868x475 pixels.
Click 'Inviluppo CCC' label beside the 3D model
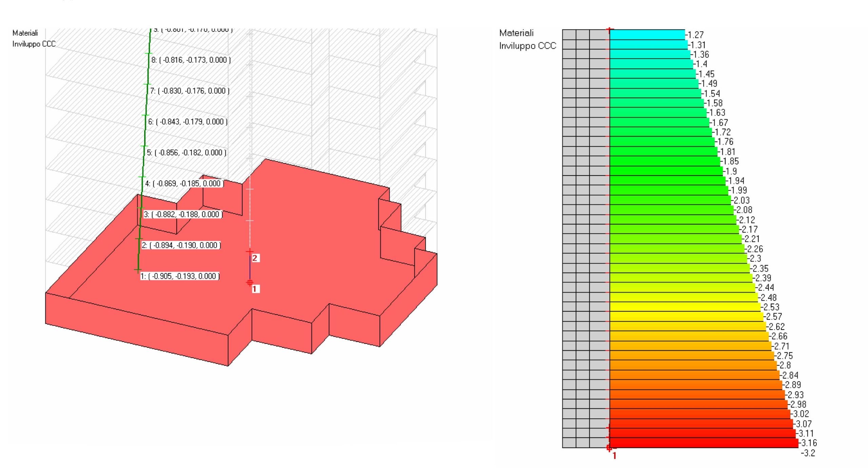click(x=34, y=44)
